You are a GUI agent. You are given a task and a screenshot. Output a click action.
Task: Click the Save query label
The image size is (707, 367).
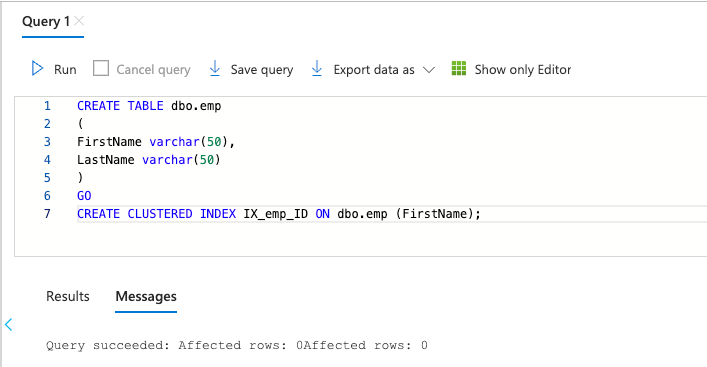262,70
